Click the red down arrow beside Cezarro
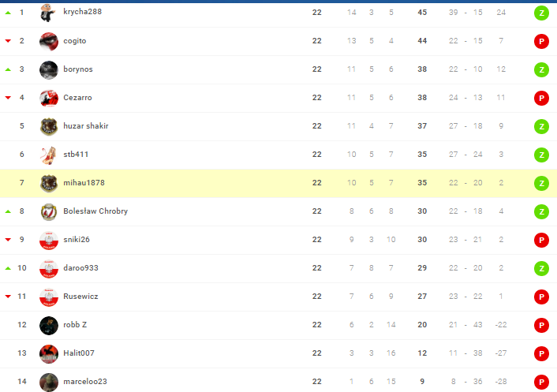Image resolution: width=557 pixels, height=392 pixels. pyautogui.click(x=8, y=98)
